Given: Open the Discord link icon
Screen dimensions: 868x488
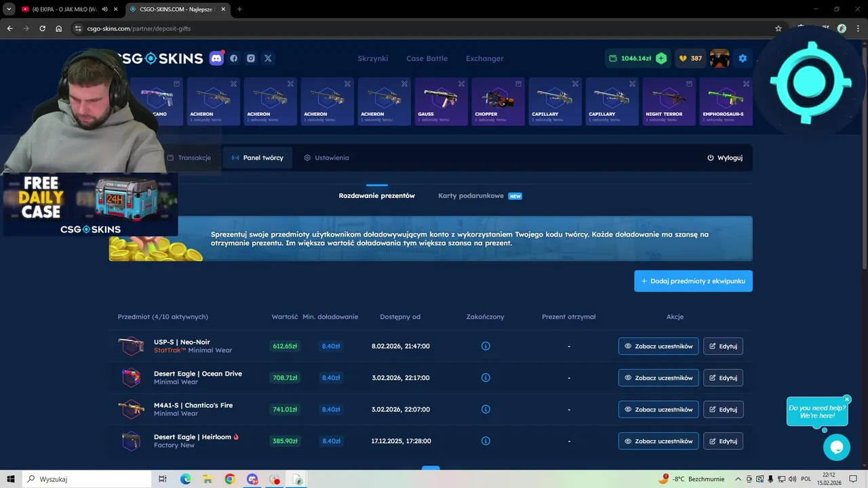Looking at the screenshot, I should [216, 58].
